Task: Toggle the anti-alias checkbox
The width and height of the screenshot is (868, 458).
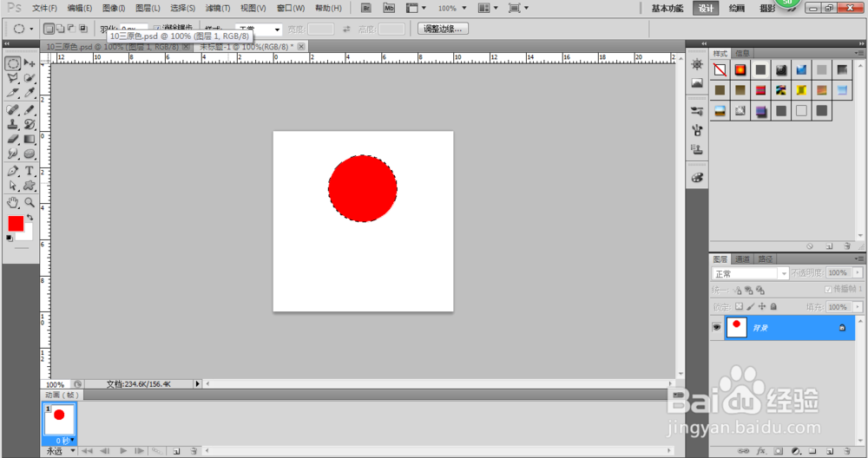Action: click(156, 28)
